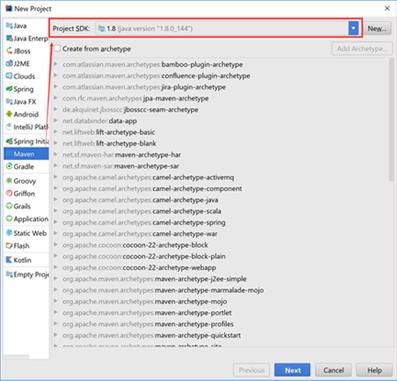This screenshot has height=381, width=397.
Task: Switch to the Static Web category
Action: [26, 233]
